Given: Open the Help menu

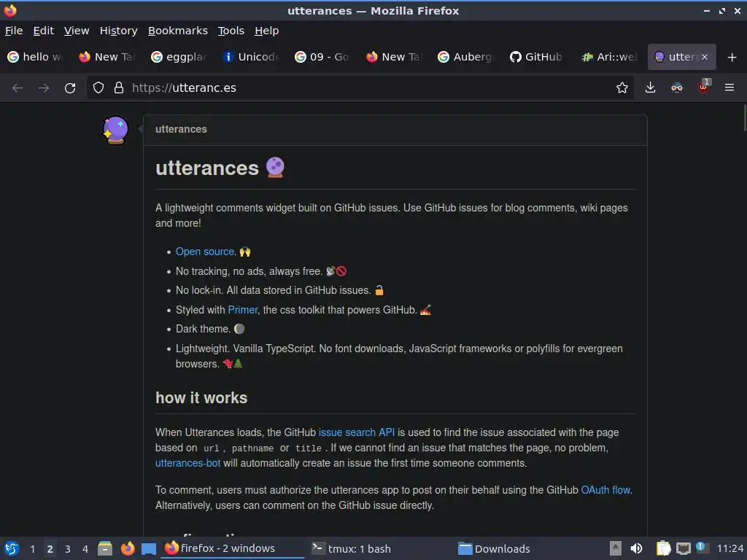Looking at the screenshot, I should [267, 31].
